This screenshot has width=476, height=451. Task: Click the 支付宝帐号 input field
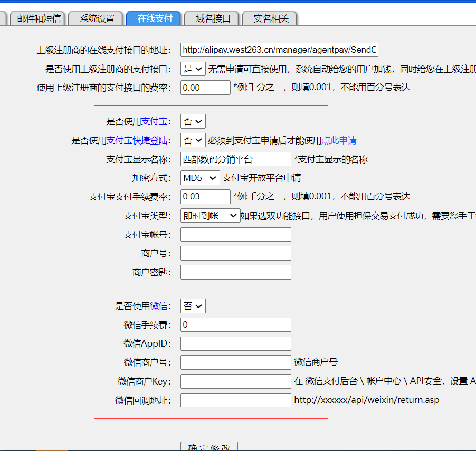click(235, 234)
